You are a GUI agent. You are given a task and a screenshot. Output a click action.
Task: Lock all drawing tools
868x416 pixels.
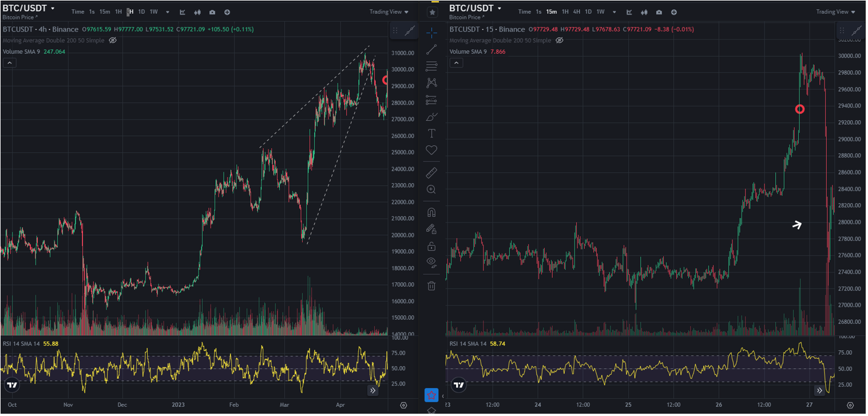coord(431,246)
